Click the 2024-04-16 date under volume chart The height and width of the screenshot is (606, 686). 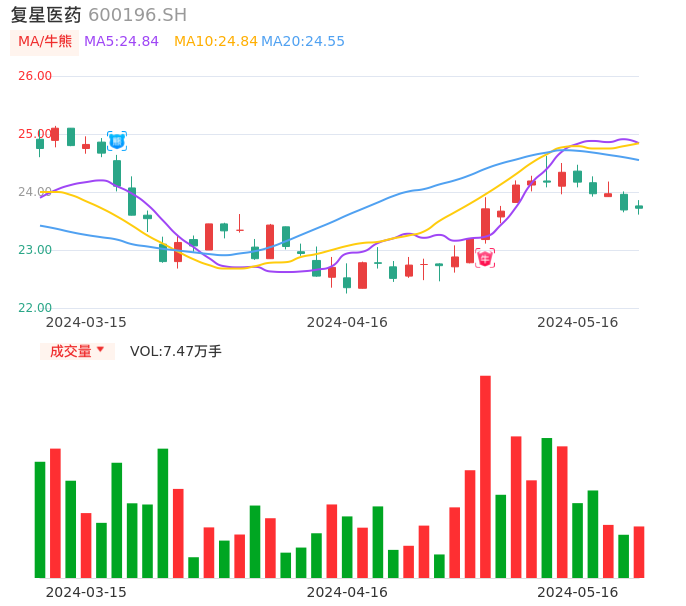(347, 592)
